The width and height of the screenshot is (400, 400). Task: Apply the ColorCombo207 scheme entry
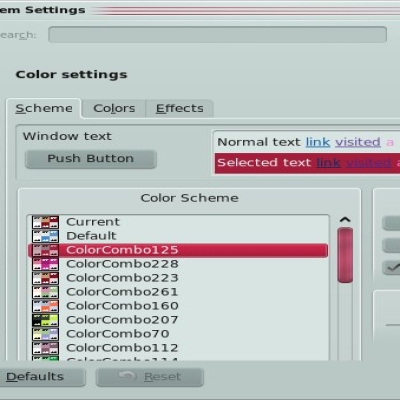tap(178, 320)
